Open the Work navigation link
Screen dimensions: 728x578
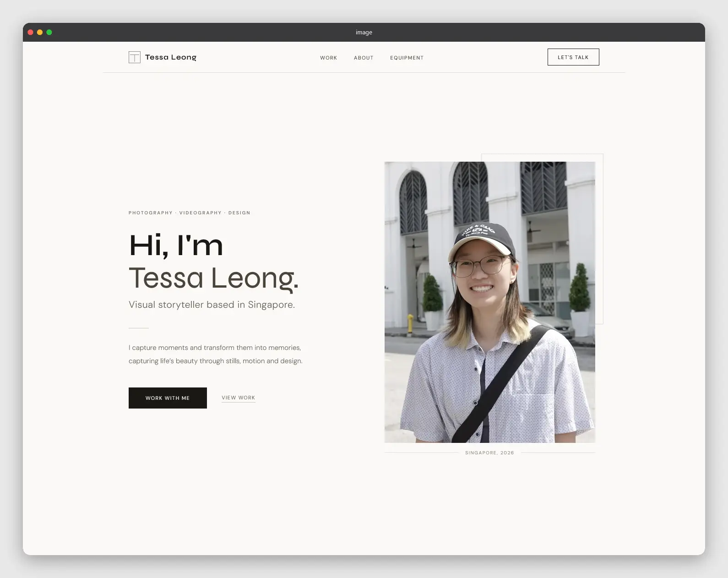(328, 58)
